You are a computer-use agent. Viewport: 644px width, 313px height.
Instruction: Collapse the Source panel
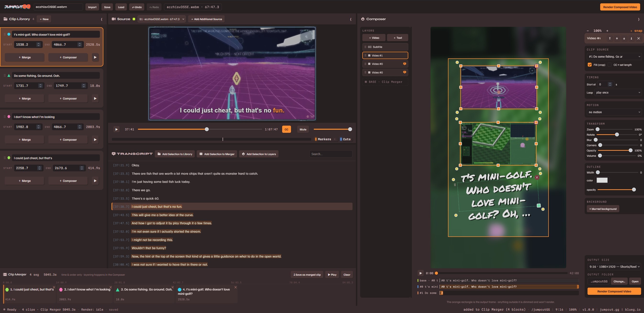(351, 19)
